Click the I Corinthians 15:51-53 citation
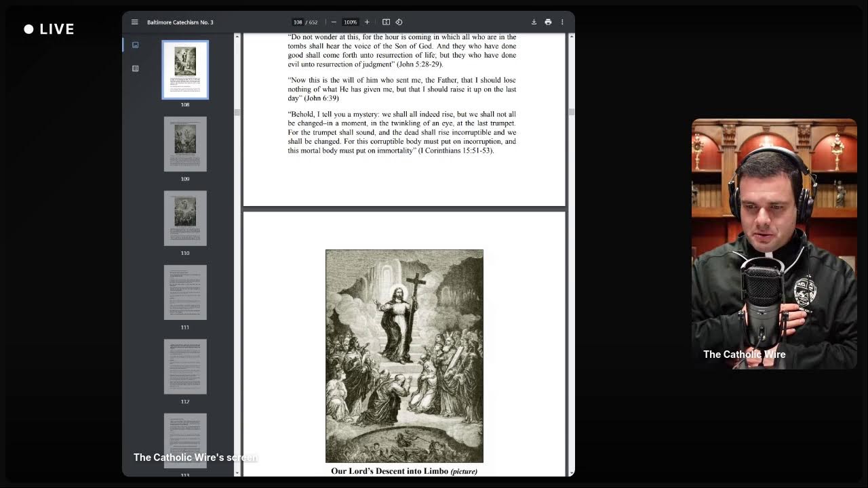Viewport: 868px width, 488px height. pos(456,150)
